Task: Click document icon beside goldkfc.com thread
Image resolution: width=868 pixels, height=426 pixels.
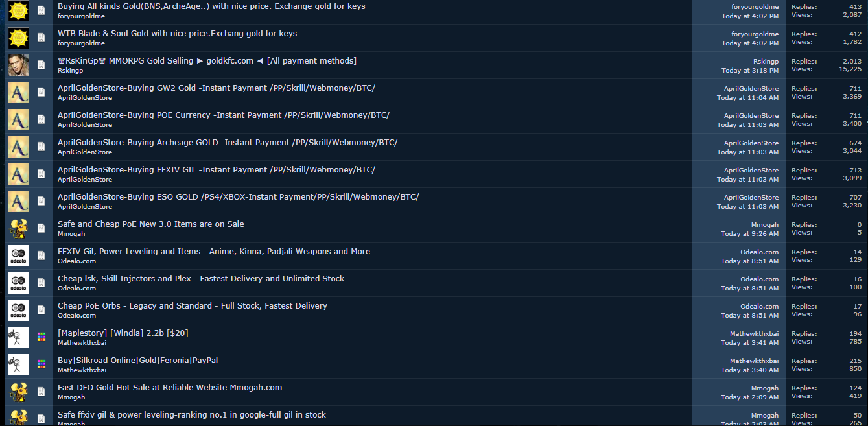Action: click(x=41, y=65)
